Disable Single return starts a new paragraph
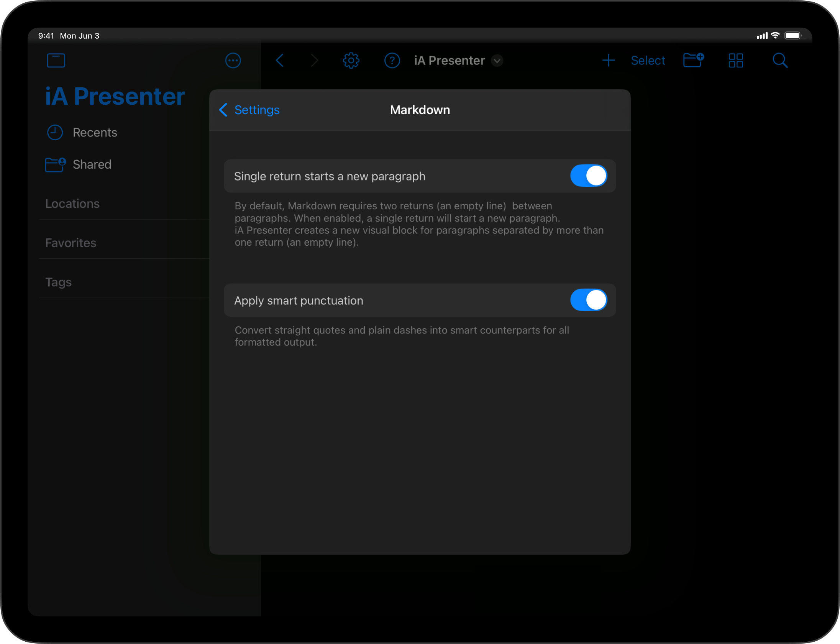This screenshot has width=840, height=644. click(x=589, y=176)
